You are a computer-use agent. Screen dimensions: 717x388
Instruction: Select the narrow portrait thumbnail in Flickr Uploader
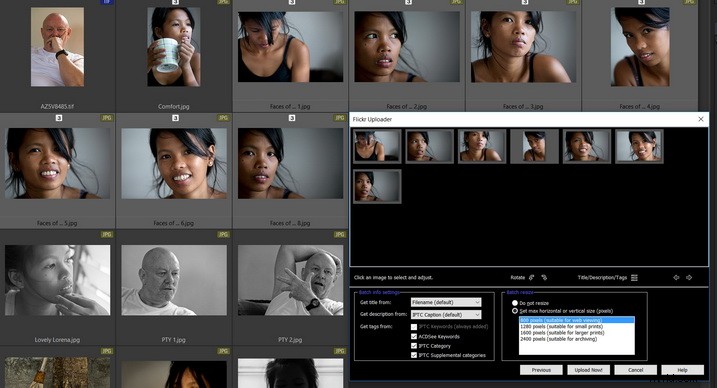534,146
